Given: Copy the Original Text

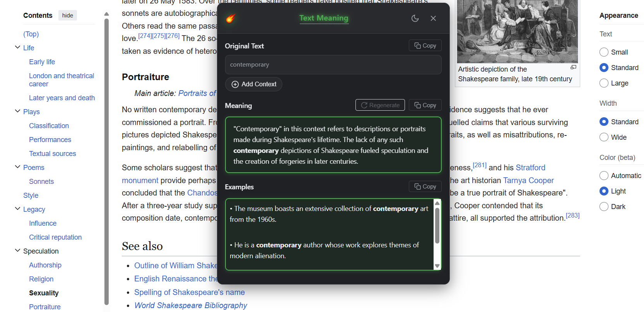Looking at the screenshot, I should [x=425, y=46].
